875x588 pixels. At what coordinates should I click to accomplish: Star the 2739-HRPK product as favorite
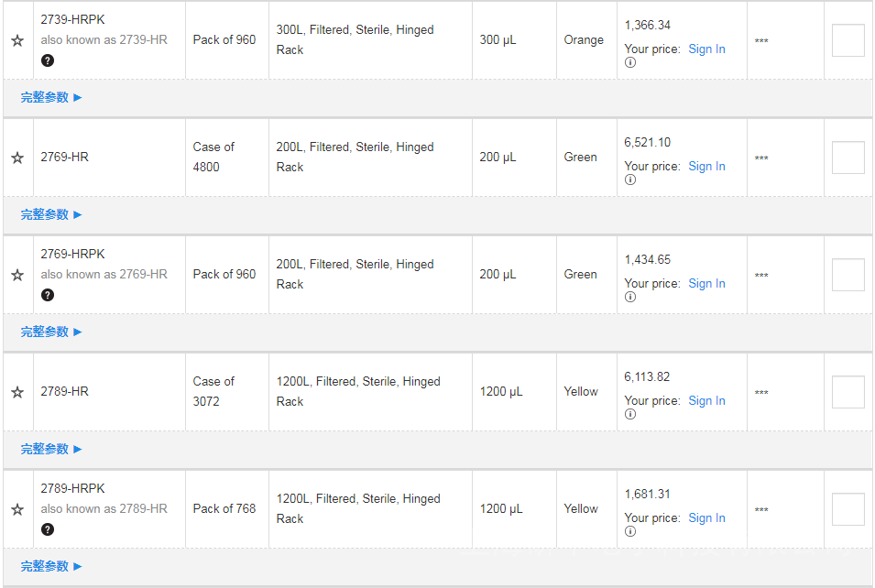(17, 40)
